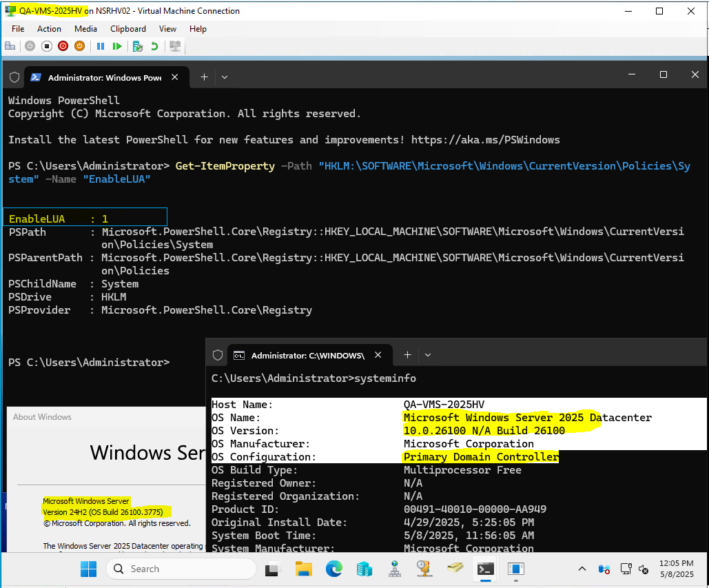This screenshot has height=588, width=709.
Task: Click the "System" value beside PSChildName
Action: pos(120,284)
